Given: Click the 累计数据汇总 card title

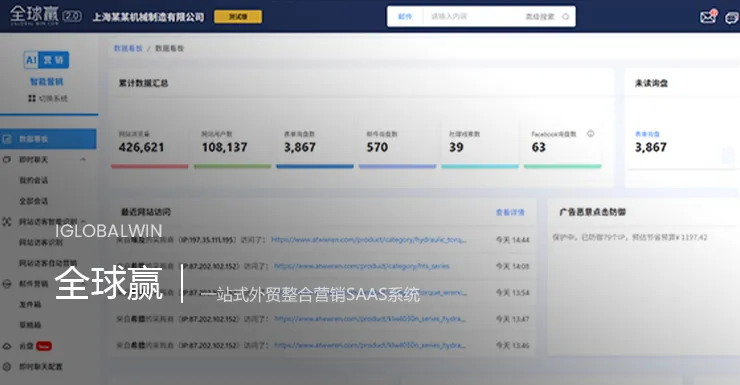Looking at the screenshot, I should click(143, 83).
